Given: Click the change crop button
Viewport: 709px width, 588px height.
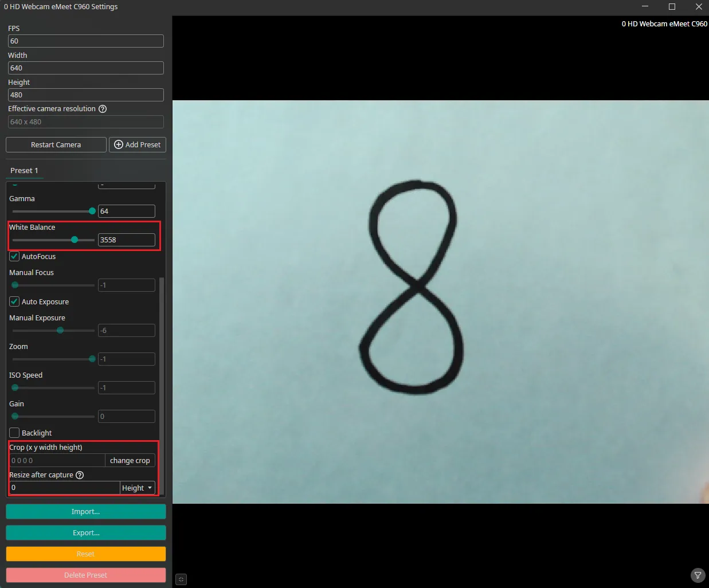Looking at the screenshot, I should click(x=130, y=460).
